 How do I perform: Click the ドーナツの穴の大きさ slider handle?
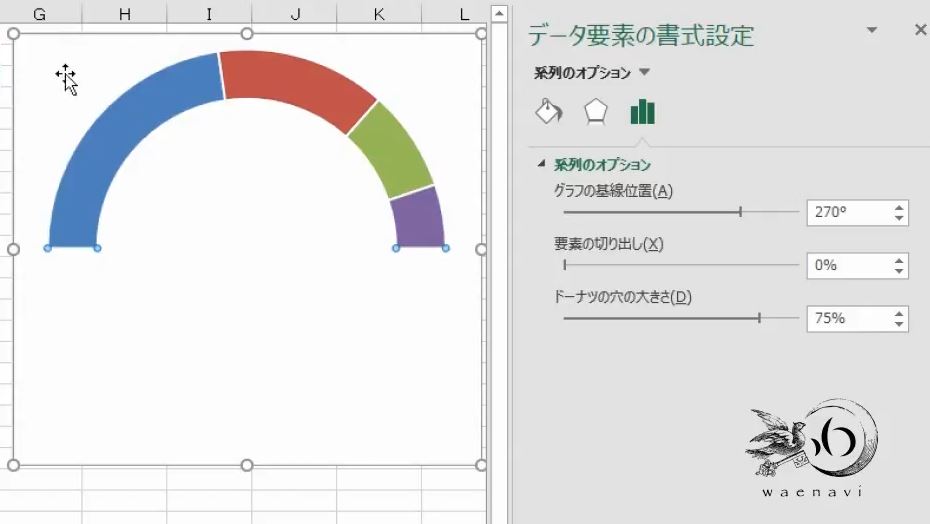tap(759, 318)
